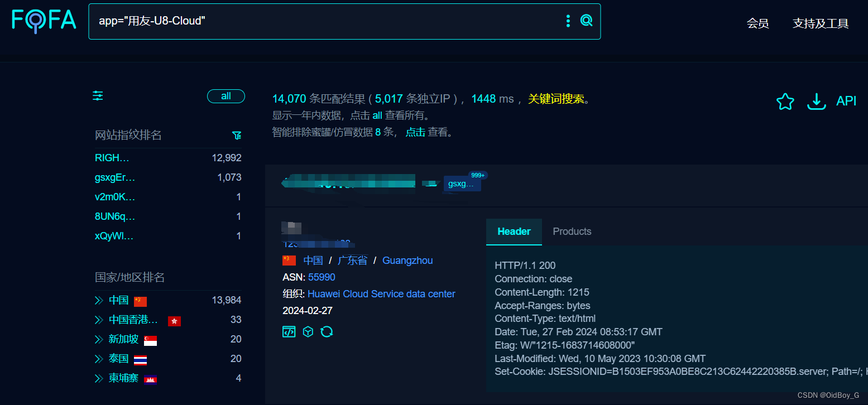Select the xQyWl… fingerprint entry

(114, 236)
